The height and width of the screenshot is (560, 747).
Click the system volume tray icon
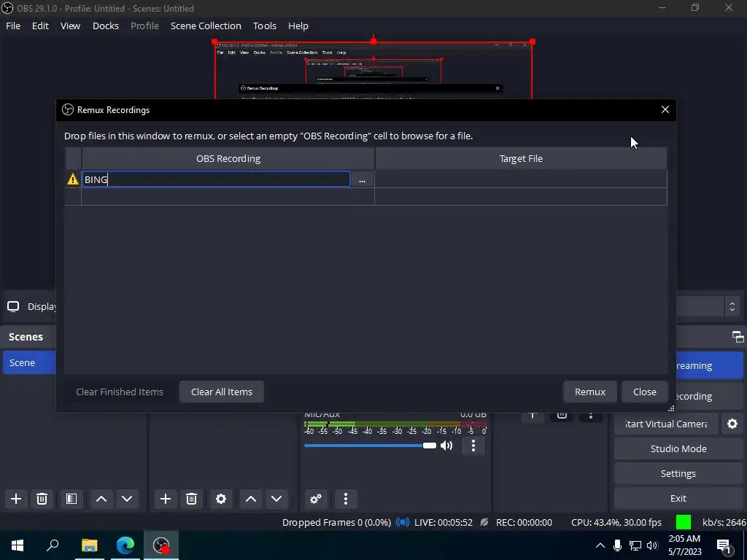652,545
